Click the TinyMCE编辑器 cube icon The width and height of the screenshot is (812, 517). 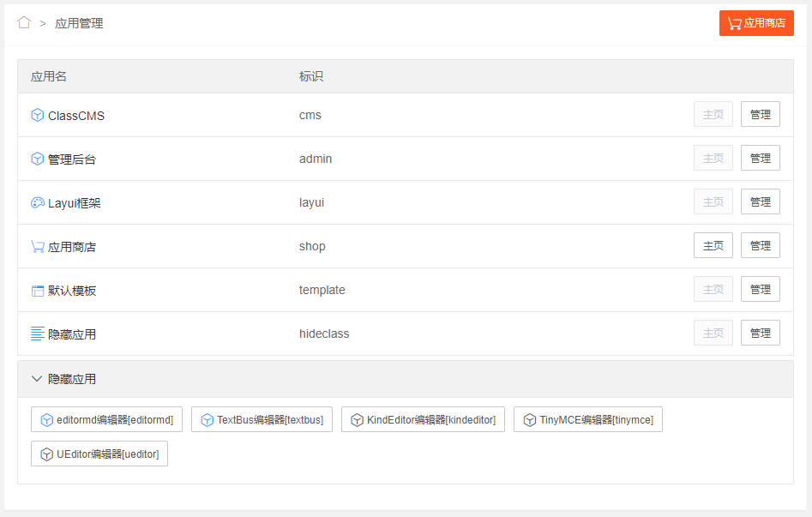pos(529,419)
